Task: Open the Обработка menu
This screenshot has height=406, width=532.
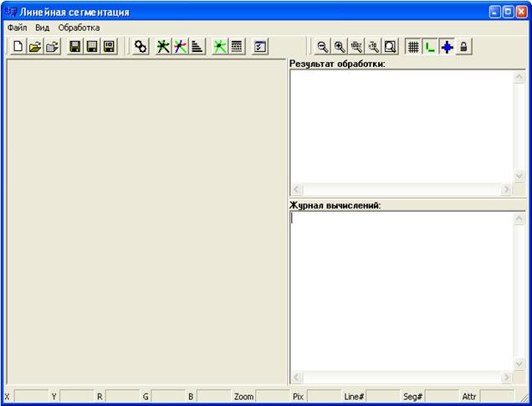Action: coord(79,28)
